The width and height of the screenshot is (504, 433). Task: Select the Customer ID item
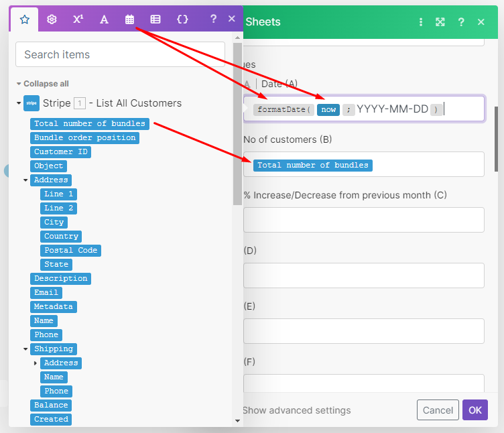(61, 151)
